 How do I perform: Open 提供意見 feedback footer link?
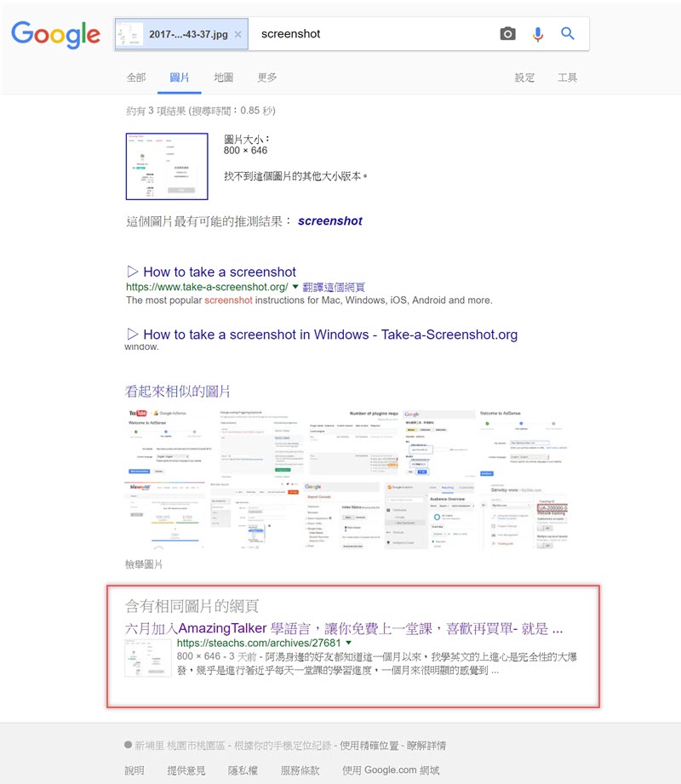tap(186, 770)
